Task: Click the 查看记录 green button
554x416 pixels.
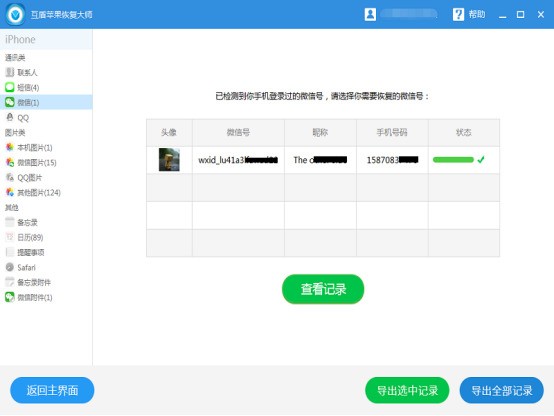Action: click(323, 289)
